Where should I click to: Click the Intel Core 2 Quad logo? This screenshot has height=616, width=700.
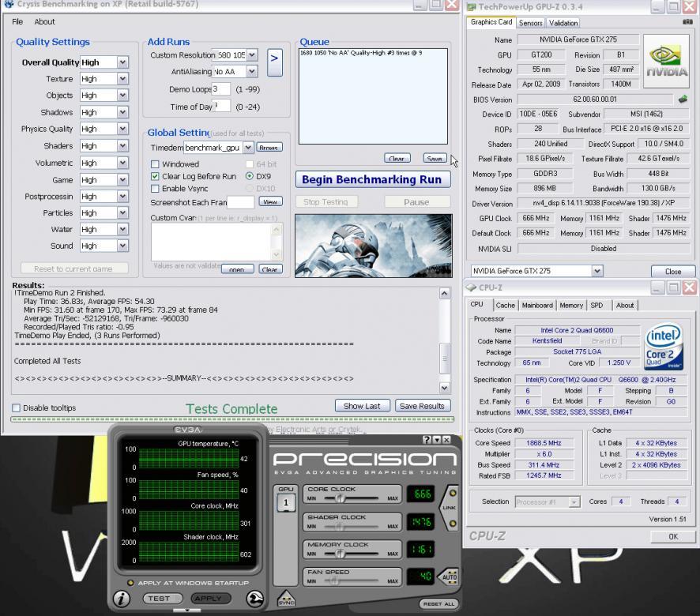664,347
